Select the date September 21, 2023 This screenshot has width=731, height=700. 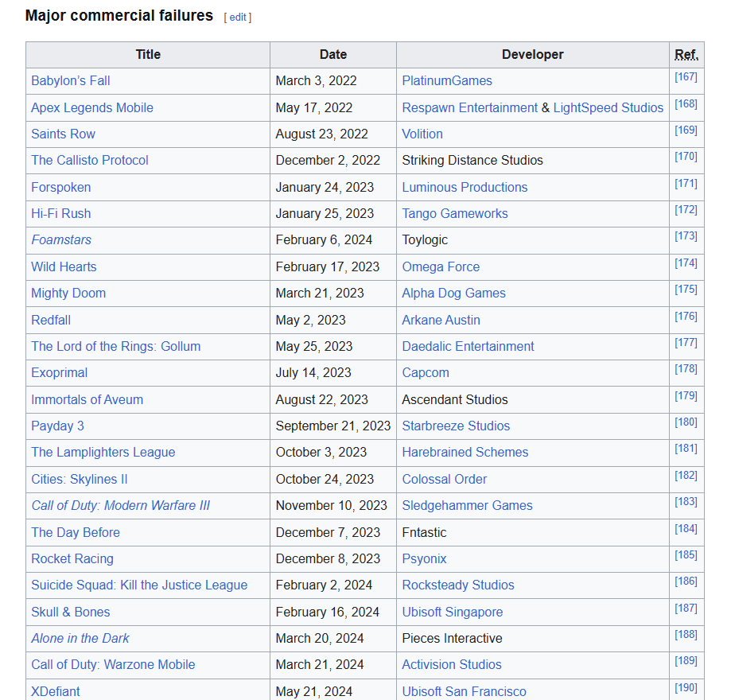332,426
